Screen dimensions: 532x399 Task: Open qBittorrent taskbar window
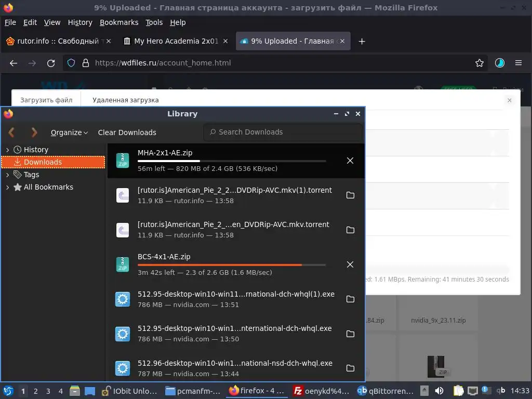tap(385, 391)
